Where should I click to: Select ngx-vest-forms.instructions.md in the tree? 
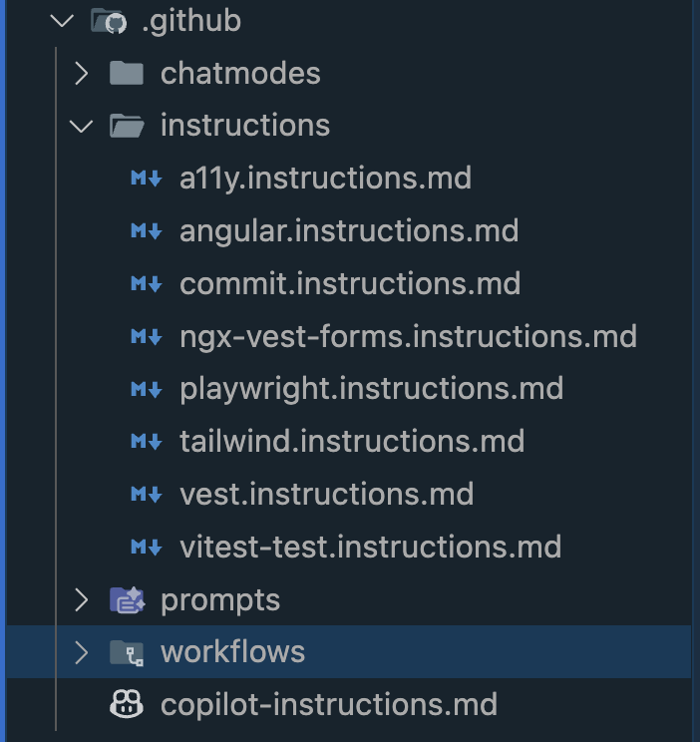408,336
